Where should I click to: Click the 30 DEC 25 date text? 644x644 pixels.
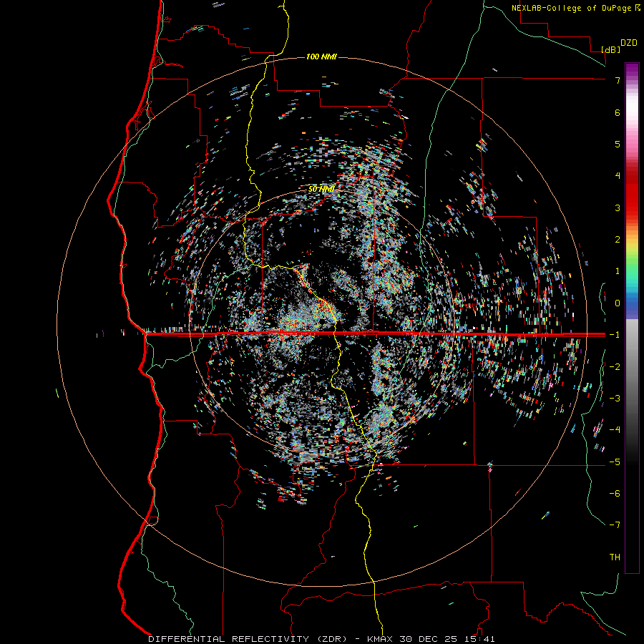(428, 639)
